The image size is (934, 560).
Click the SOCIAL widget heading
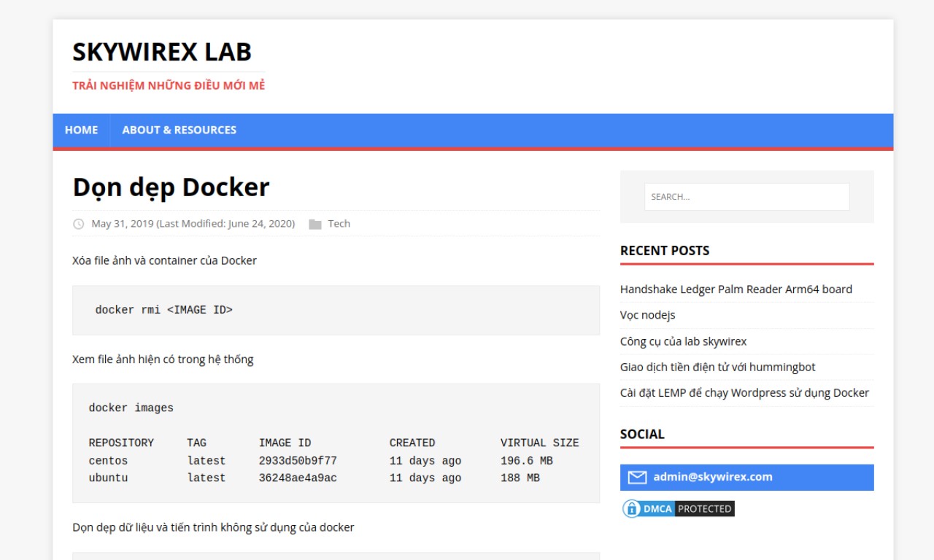point(642,435)
